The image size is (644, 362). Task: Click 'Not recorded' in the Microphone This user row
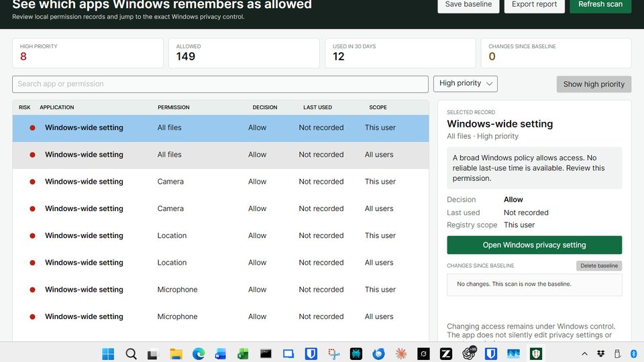coord(321,290)
